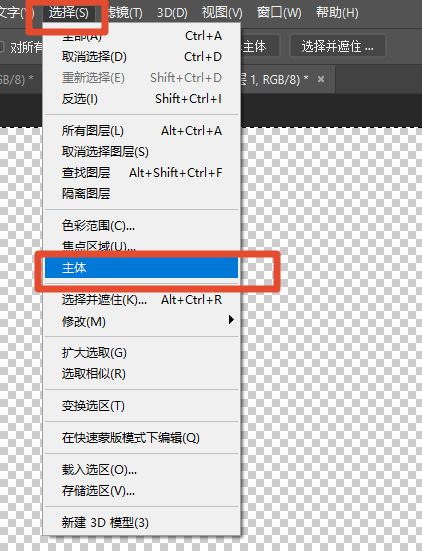Toggle the 对所有 checkbox in options bar

coord(2,47)
